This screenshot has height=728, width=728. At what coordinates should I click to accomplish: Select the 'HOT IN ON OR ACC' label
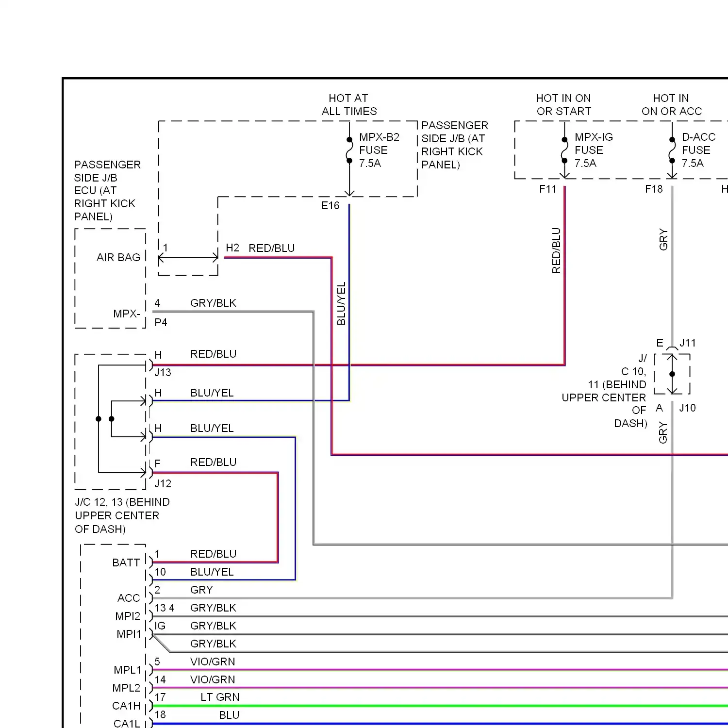tap(672, 105)
